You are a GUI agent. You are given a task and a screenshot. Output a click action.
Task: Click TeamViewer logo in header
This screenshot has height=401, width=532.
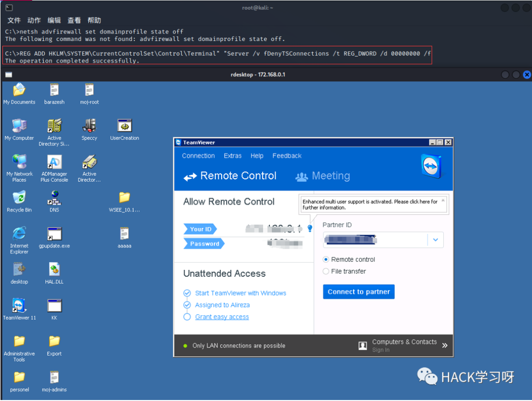[431, 166]
